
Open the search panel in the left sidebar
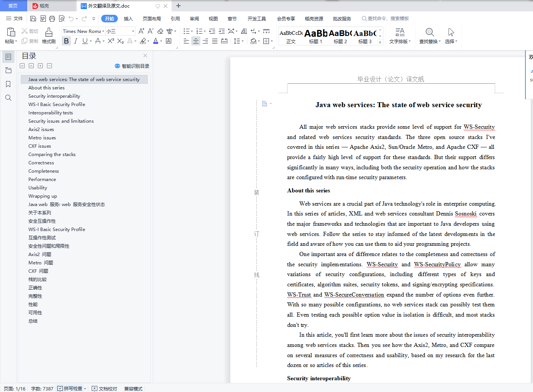tap(8, 98)
